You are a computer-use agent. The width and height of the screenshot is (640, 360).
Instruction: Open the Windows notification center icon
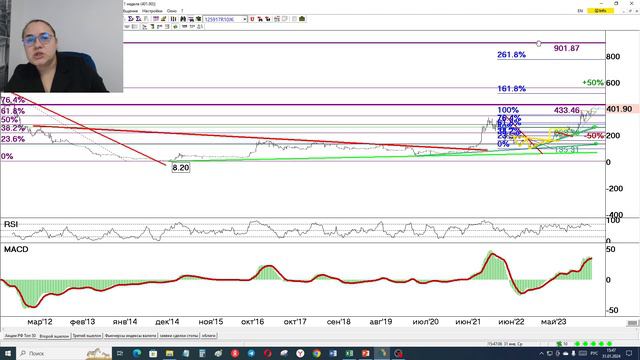(629, 353)
